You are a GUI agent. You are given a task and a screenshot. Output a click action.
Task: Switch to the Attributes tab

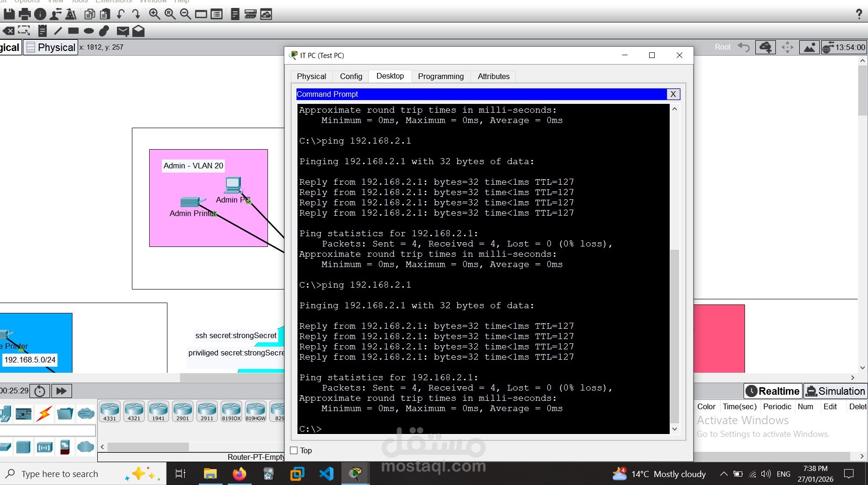(493, 76)
